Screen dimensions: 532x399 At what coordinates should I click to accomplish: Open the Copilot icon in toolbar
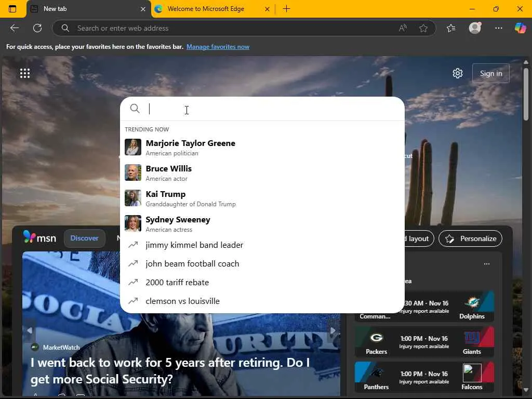point(520,28)
